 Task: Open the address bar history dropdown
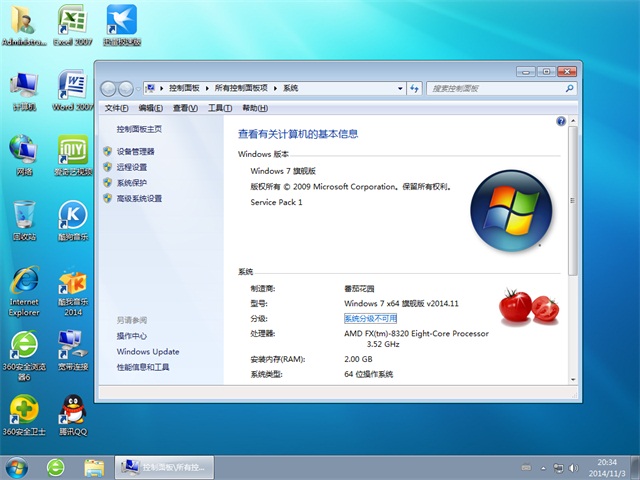point(400,88)
